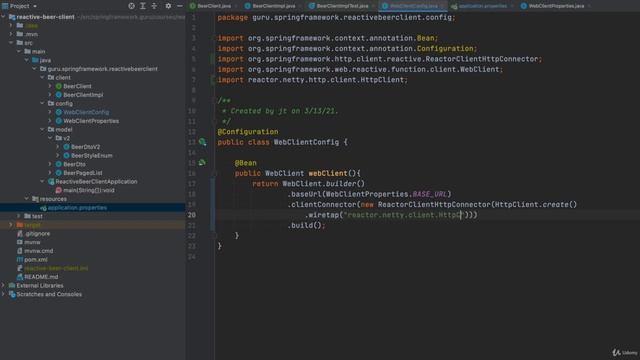This screenshot has height=360, width=640.
Task: Expand the target folder
Action: (11, 225)
